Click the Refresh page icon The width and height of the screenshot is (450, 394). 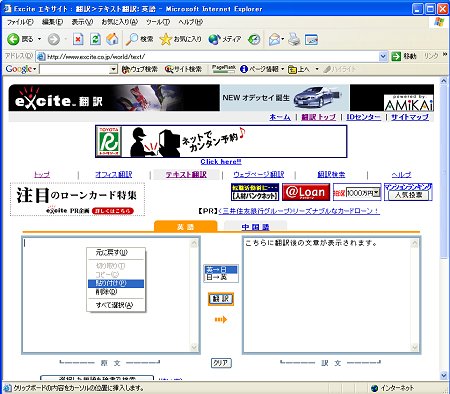95,39
